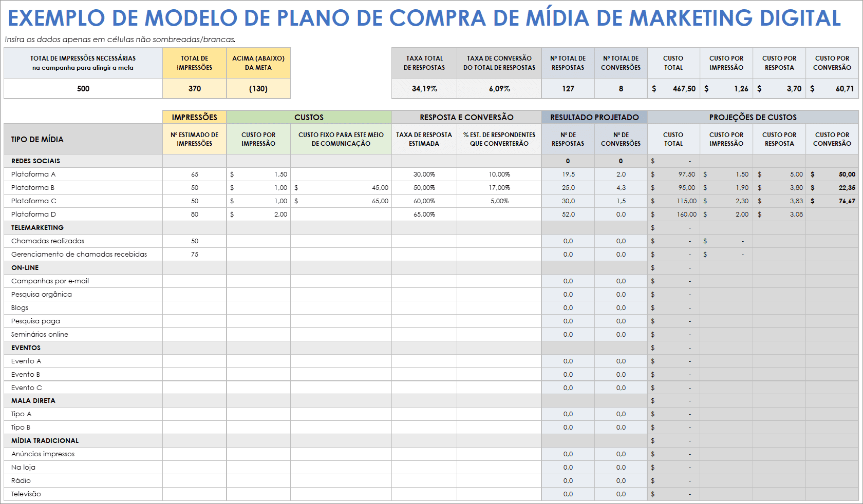This screenshot has width=863, height=504.
Task: Select the Anúncios impressos row label
Action: click(x=43, y=454)
